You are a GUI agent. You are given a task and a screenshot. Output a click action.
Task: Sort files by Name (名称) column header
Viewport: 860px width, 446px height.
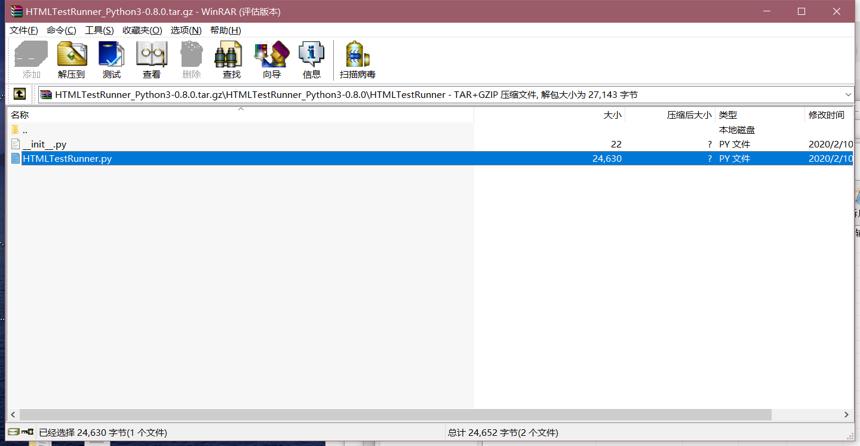240,115
